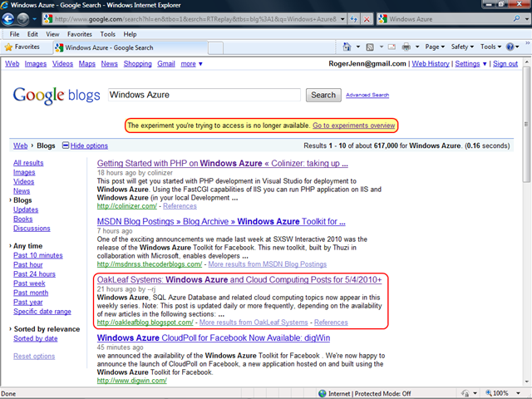The height and width of the screenshot is (399, 532).
Task: Click 'Go to experiments overview' link
Action: tap(353, 126)
